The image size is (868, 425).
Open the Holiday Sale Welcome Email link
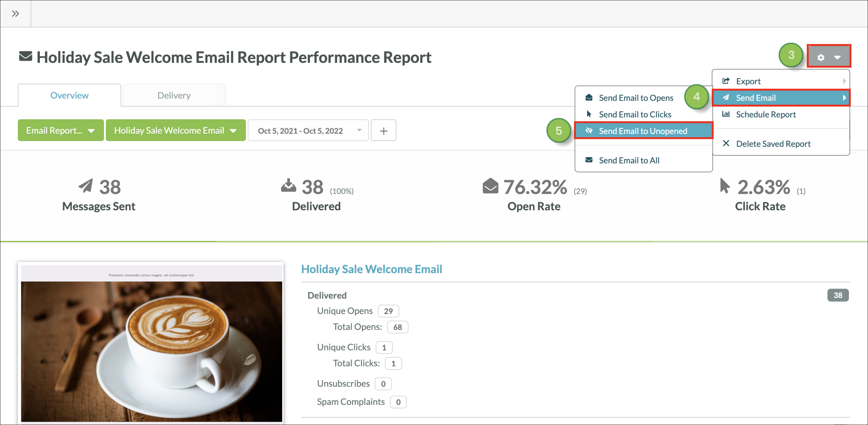371,269
